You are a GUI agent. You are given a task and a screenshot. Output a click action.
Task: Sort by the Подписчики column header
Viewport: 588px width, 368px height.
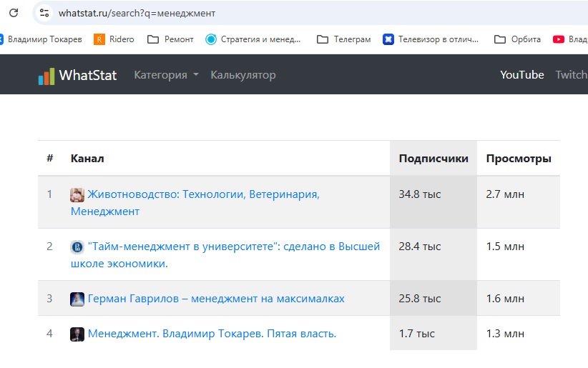point(433,159)
